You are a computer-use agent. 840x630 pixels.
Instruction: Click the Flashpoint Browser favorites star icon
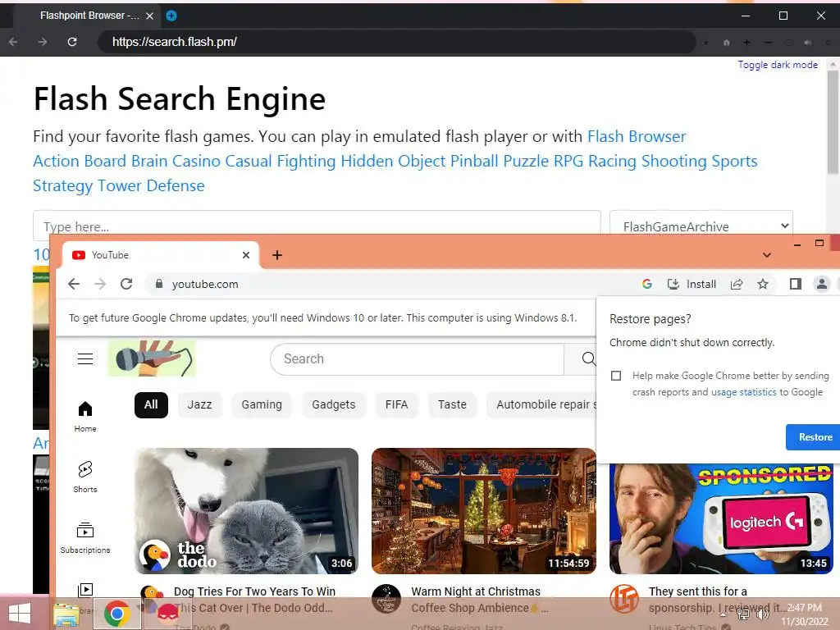(x=706, y=43)
